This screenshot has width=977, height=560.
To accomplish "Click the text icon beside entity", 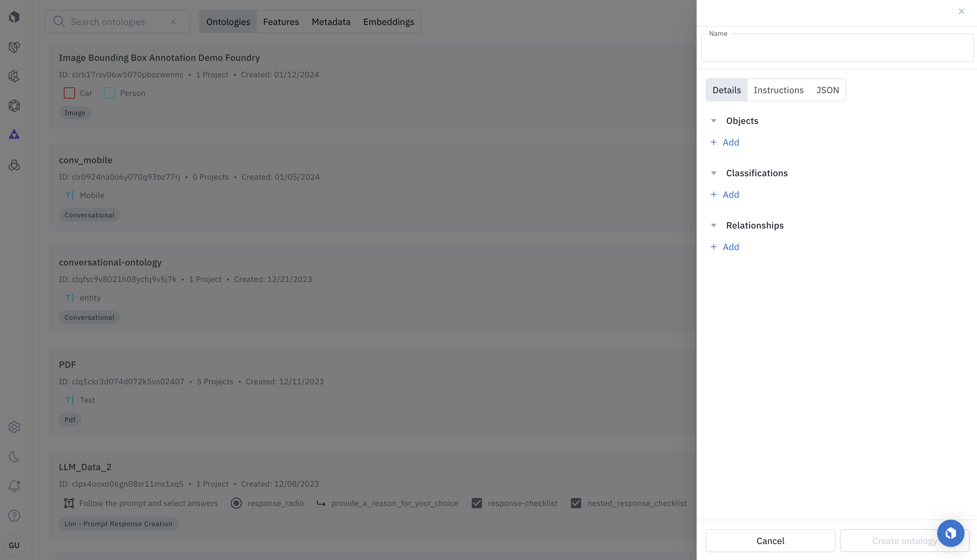I will pos(69,298).
